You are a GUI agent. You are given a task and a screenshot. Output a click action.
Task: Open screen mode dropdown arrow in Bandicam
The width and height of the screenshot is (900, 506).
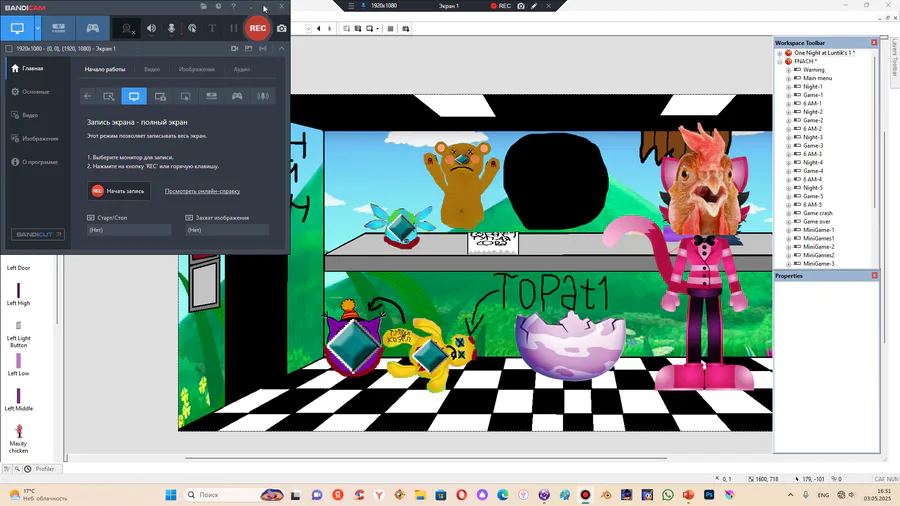38,28
